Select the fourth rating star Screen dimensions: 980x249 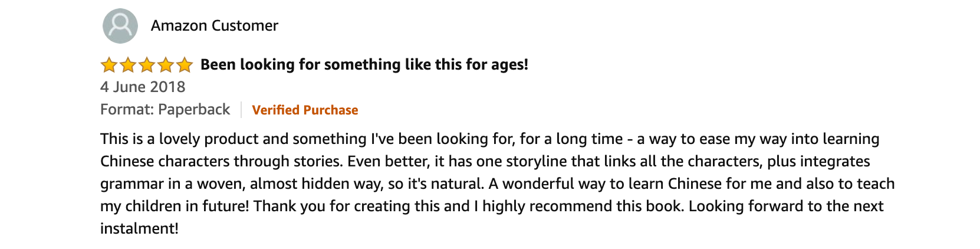tap(166, 64)
